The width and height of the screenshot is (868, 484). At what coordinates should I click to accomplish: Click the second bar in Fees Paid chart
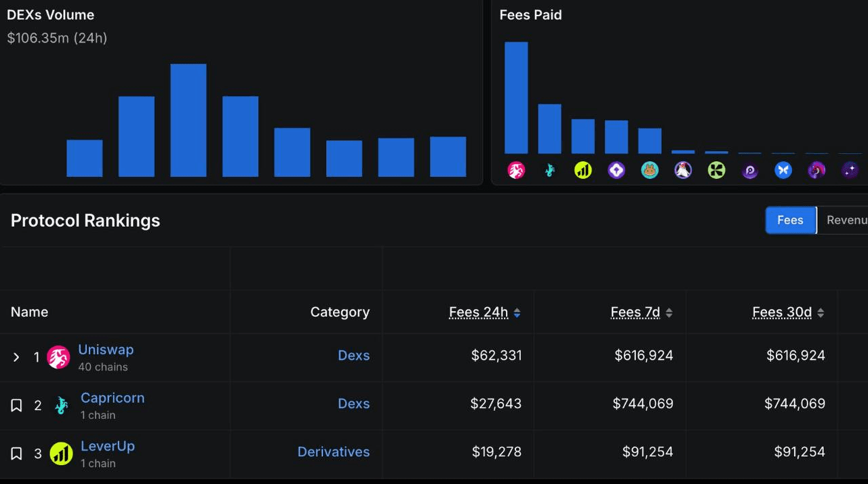pos(549,129)
